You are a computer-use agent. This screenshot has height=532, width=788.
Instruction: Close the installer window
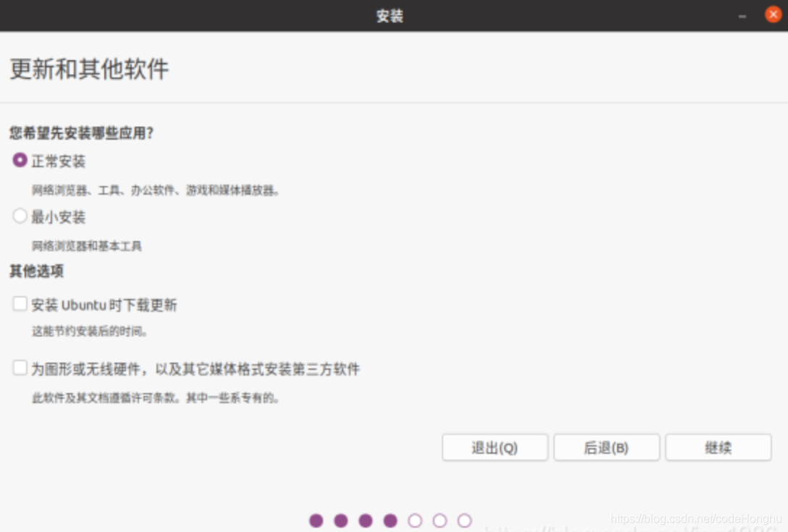tap(773, 14)
